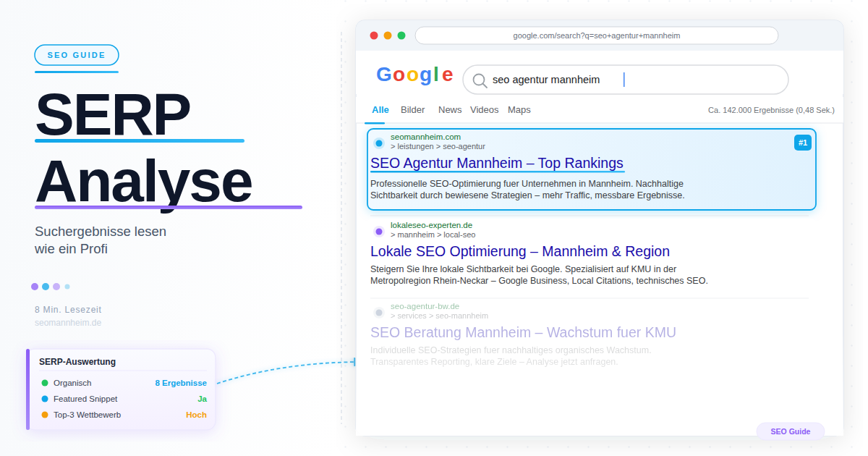Open SEO Beratung Mannheim result link
The height and width of the screenshot is (456, 868).
522,333
